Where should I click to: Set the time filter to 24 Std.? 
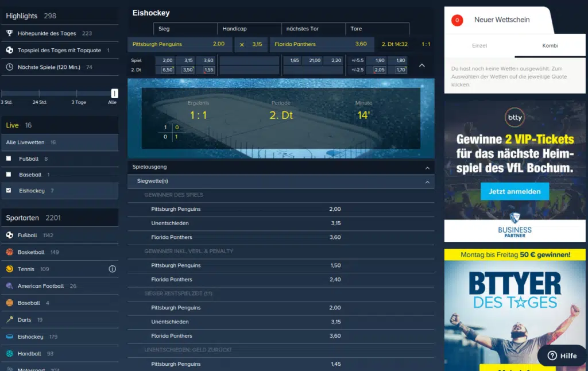coord(40,102)
